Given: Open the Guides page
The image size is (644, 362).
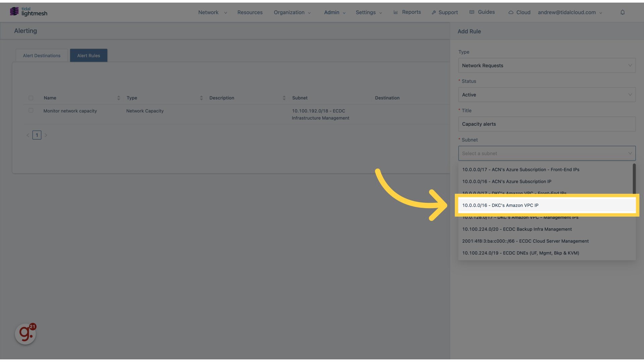Looking at the screenshot, I should [486, 12].
